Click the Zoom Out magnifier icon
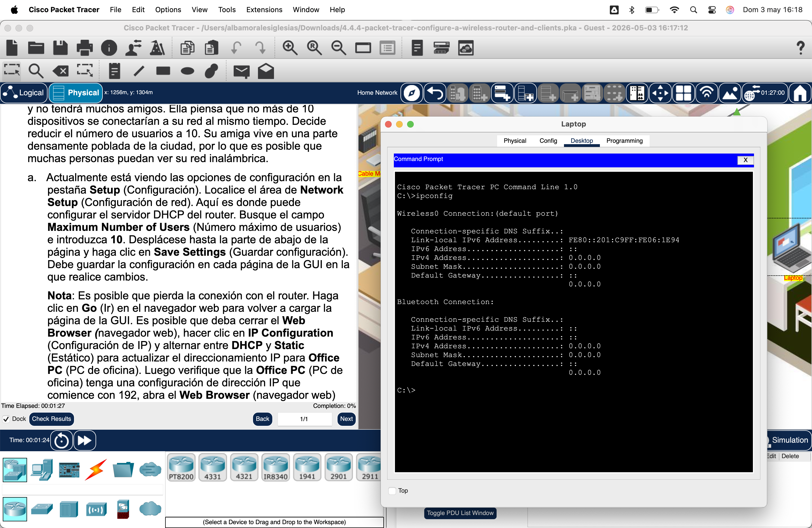 338,48
